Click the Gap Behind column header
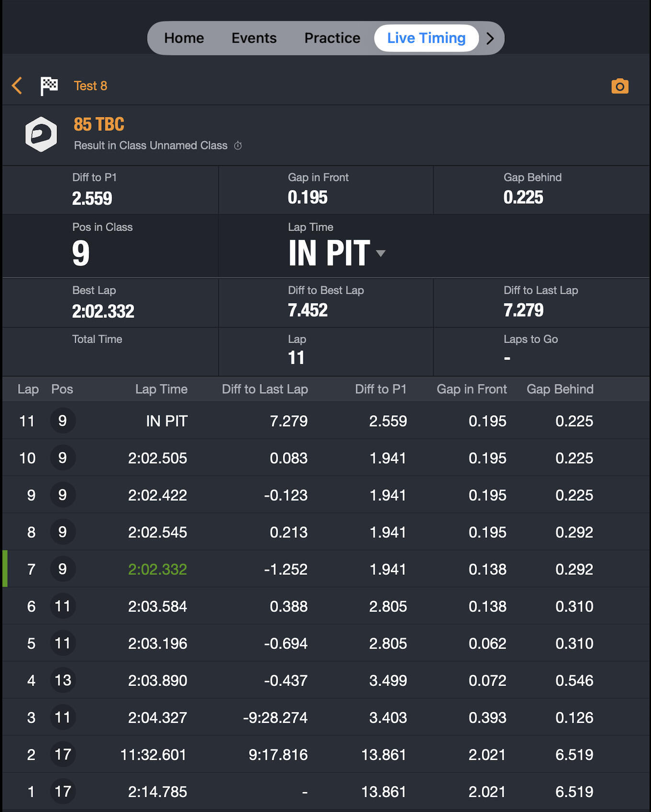The image size is (651, 812). (x=560, y=389)
